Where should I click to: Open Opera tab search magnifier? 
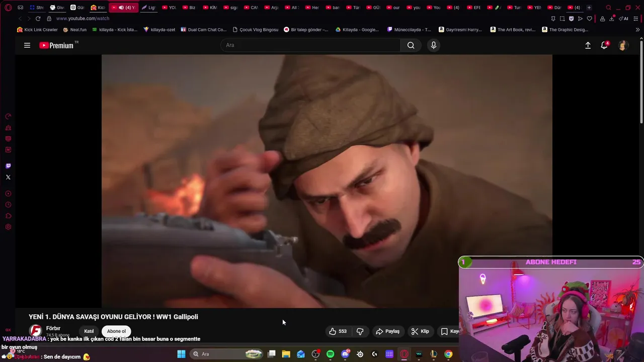(x=608, y=8)
